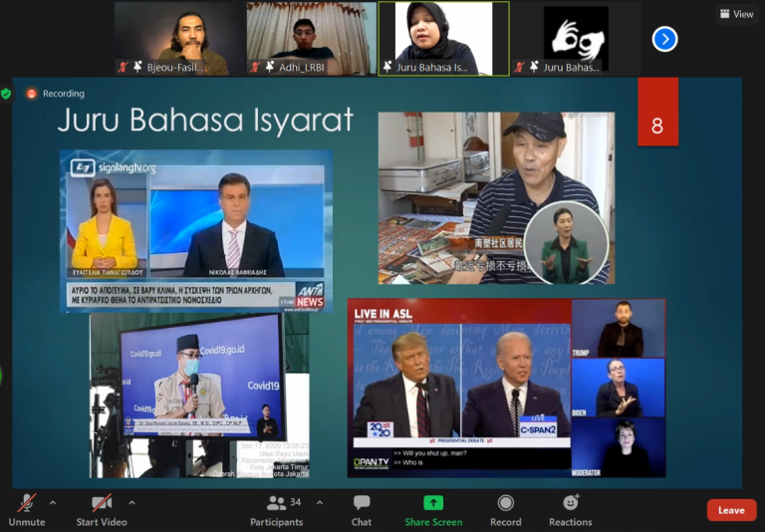This screenshot has height=532, width=765.
Task: Click the Covid19.go.id press conference image
Action: pyautogui.click(x=199, y=396)
